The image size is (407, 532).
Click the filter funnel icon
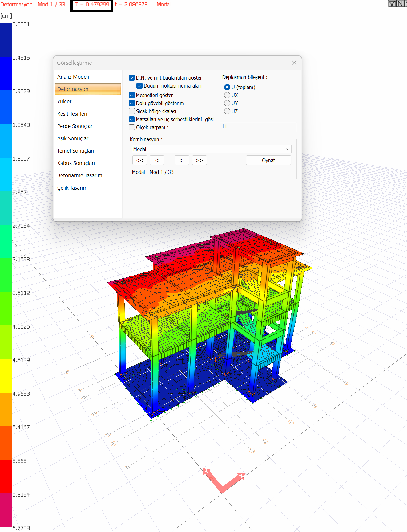point(392,4)
